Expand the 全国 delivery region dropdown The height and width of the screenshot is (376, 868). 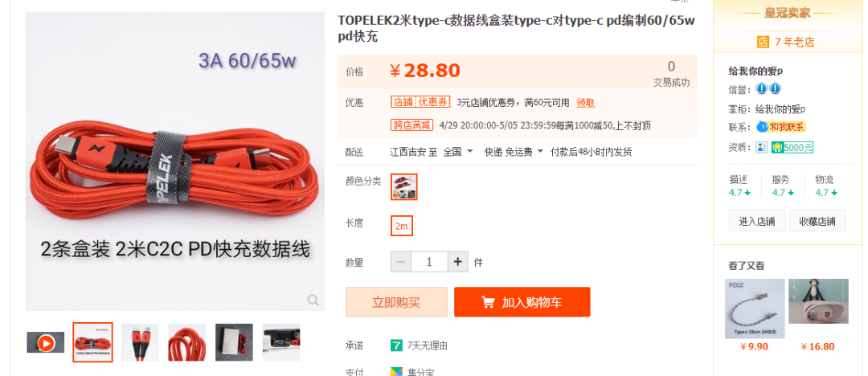tap(458, 152)
